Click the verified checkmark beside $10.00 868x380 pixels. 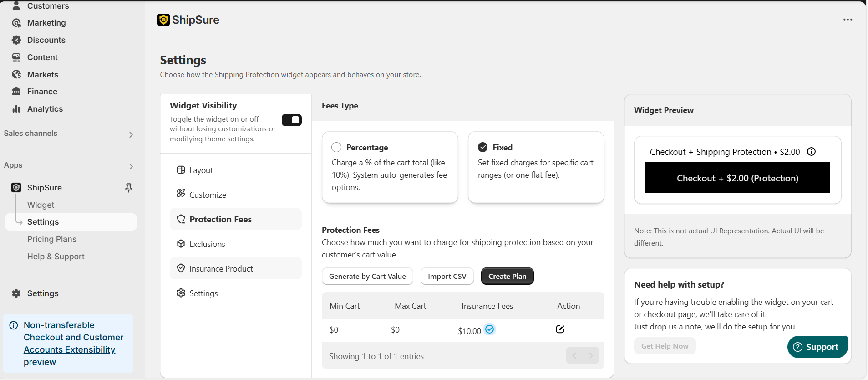tap(490, 329)
